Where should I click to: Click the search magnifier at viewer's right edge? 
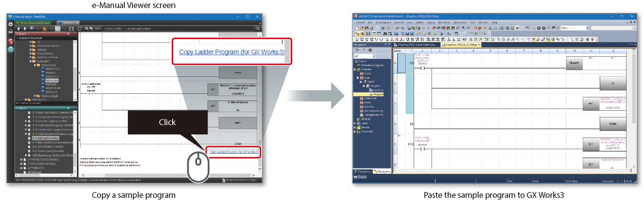258,29
